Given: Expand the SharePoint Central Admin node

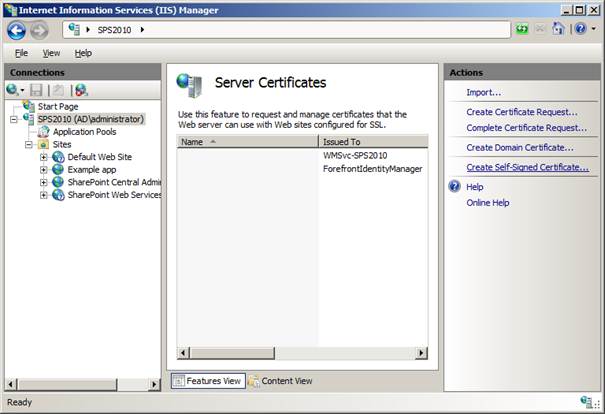Looking at the screenshot, I should (44, 182).
